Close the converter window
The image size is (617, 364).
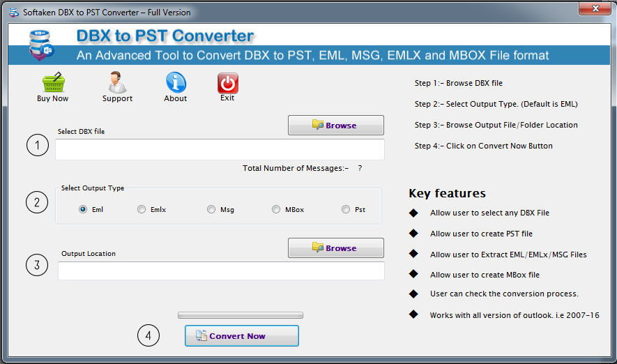pos(595,8)
